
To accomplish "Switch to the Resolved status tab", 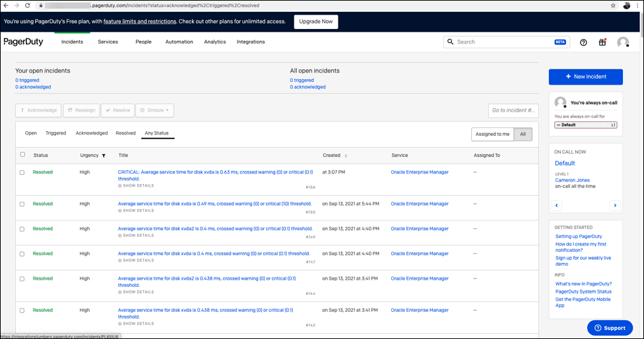I will pos(125,133).
